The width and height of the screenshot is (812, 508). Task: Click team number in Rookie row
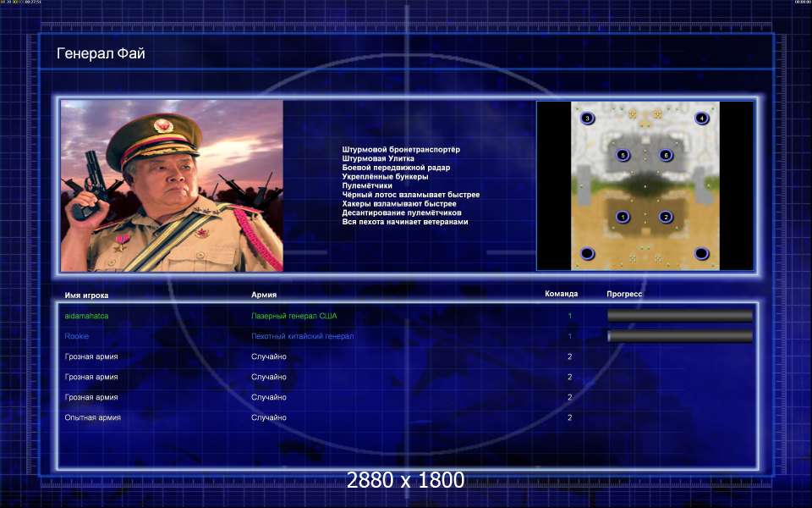(570, 336)
